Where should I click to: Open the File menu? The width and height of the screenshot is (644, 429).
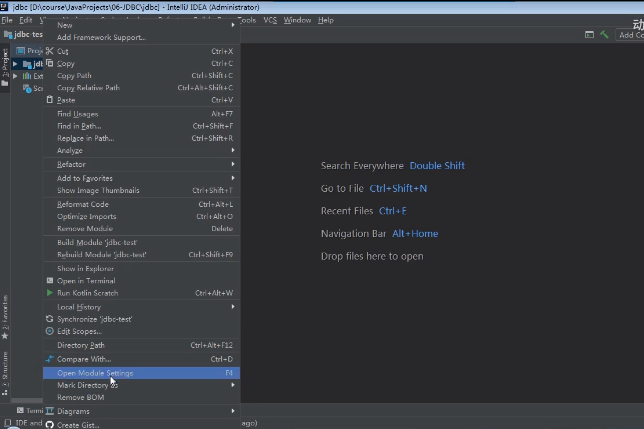(x=7, y=20)
